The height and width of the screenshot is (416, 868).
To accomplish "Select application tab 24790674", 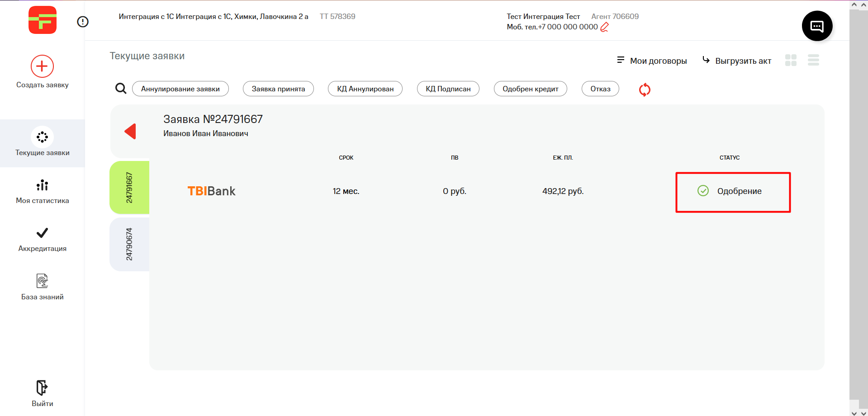I will coord(129,244).
